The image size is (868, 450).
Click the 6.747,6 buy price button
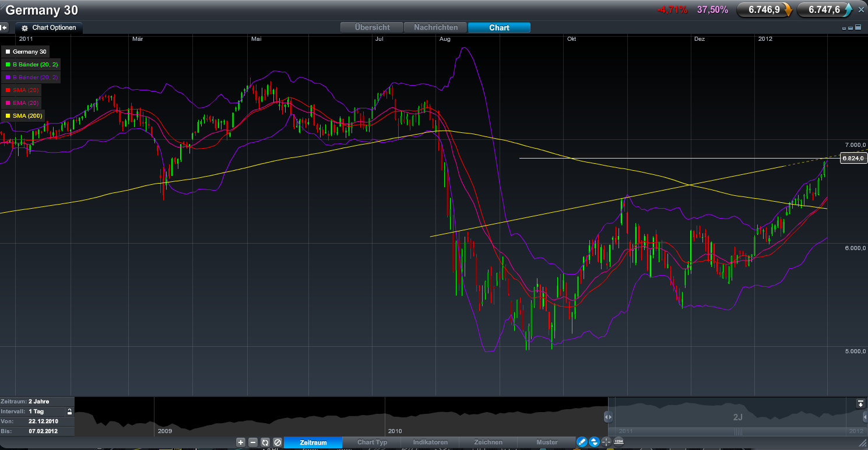tap(825, 9)
